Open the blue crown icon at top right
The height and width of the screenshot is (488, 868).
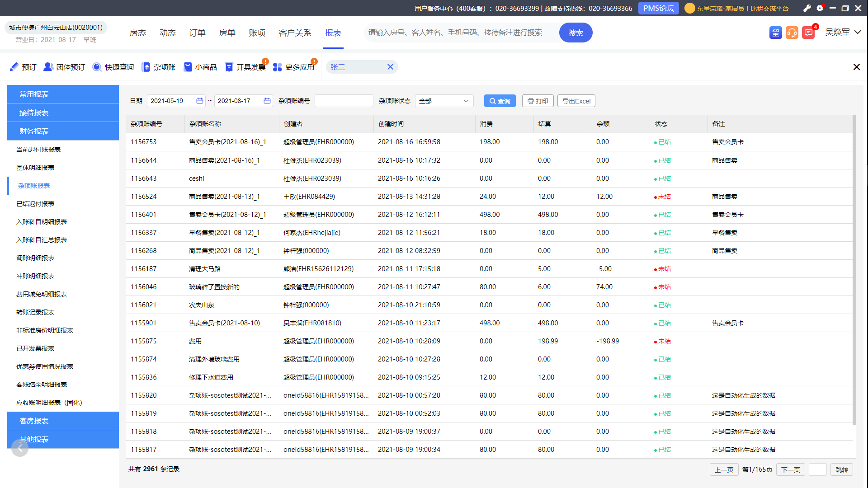pos(776,33)
